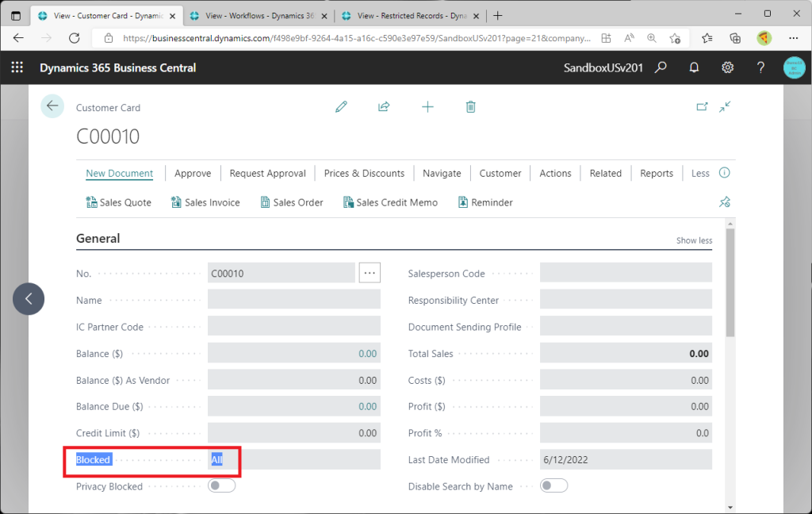
Task: Collapse the General section heading
Action: tap(98, 238)
